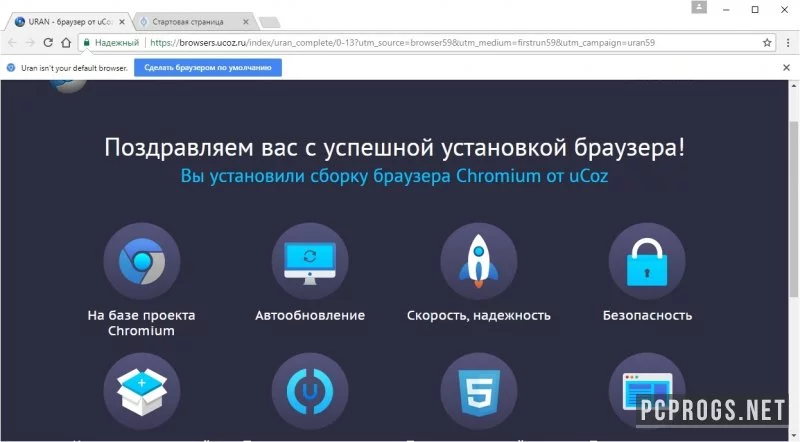Click the Надежный secure label
The height and width of the screenshot is (442, 800).
pyautogui.click(x=117, y=43)
